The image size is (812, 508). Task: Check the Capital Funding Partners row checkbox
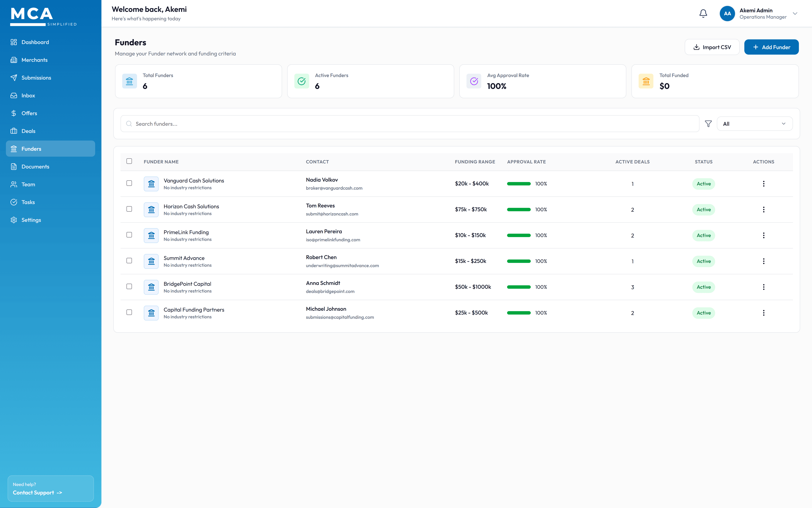tap(129, 312)
